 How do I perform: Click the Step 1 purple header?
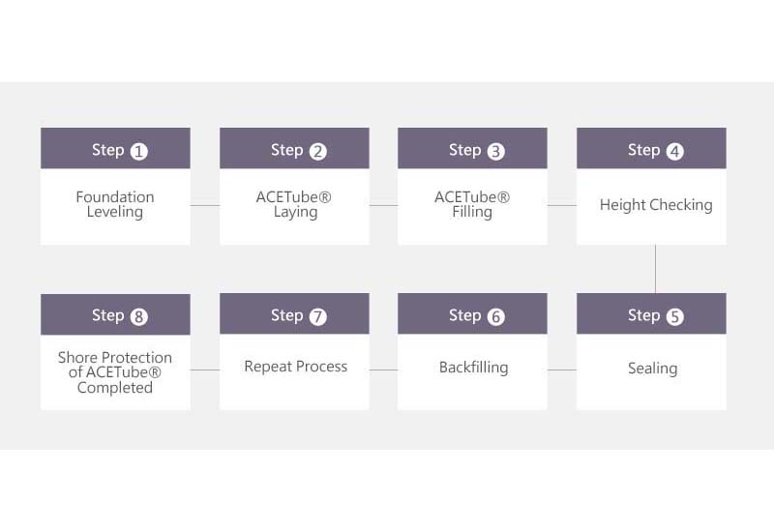tap(115, 149)
